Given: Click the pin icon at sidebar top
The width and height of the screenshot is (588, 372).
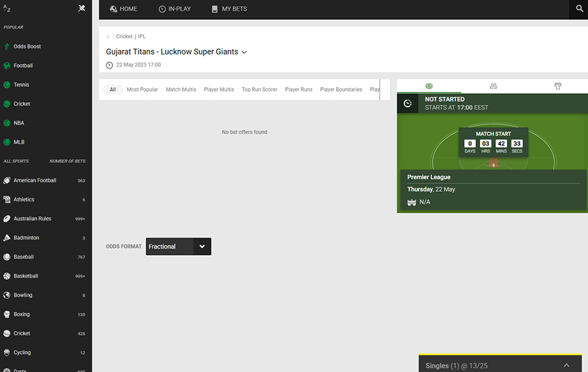Looking at the screenshot, I should pyautogui.click(x=82, y=8).
